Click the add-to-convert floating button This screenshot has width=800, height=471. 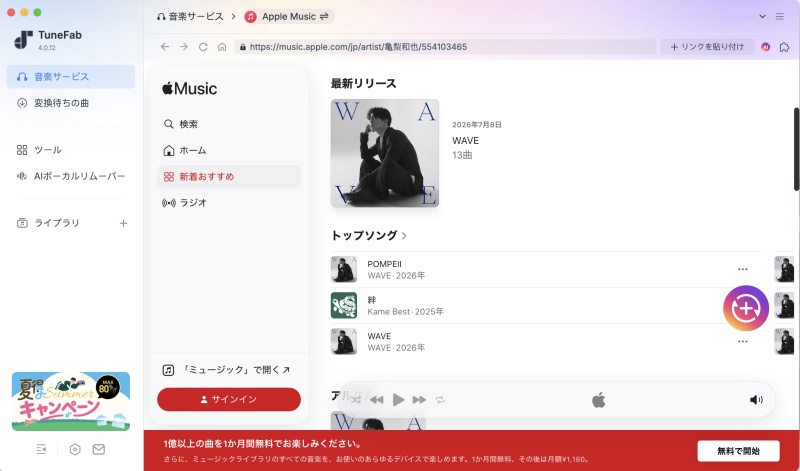[x=745, y=308]
